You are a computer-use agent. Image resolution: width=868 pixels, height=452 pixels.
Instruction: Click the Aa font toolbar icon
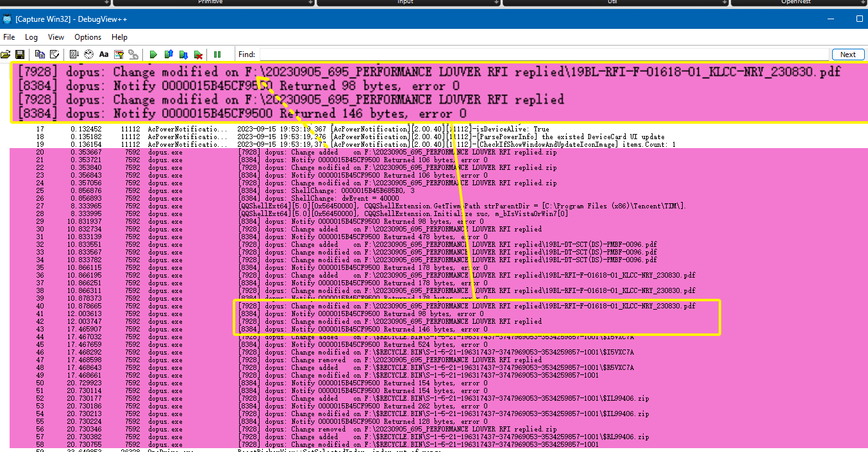coord(103,54)
